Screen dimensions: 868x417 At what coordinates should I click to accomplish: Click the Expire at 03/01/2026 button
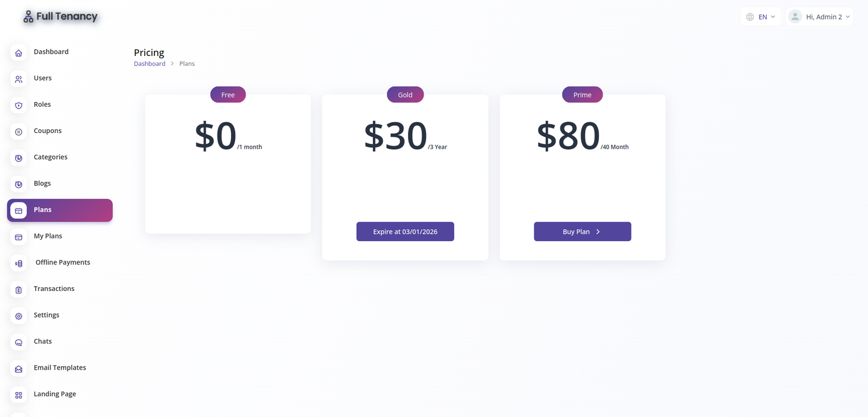(405, 232)
